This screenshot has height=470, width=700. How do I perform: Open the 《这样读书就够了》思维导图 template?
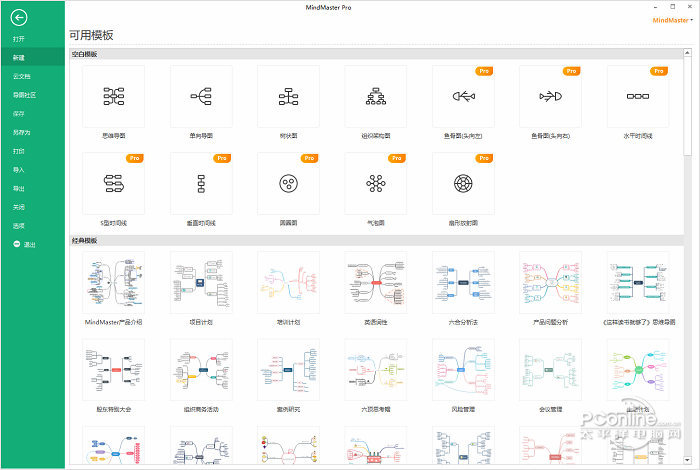pyautogui.click(x=638, y=283)
